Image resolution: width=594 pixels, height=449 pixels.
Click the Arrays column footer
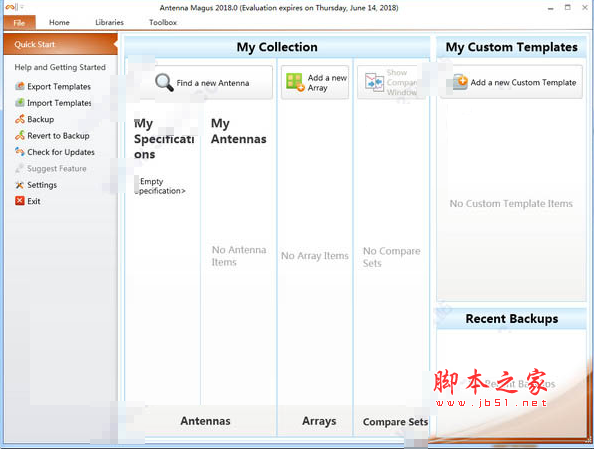click(x=319, y=421)
